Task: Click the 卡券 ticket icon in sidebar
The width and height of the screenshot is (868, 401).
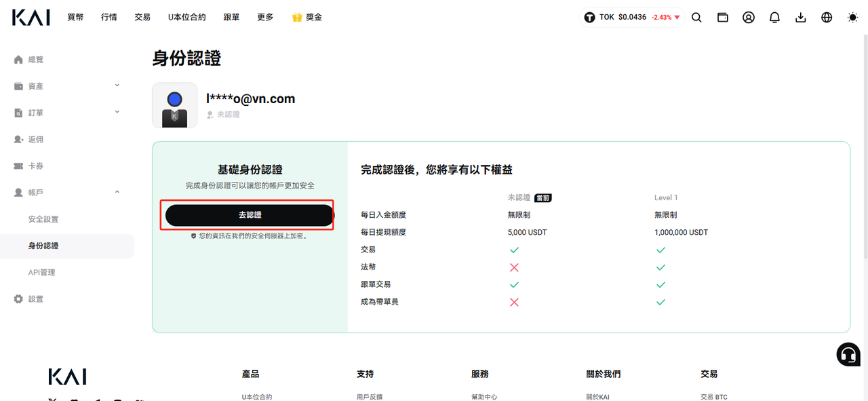Action: [19, 166]
